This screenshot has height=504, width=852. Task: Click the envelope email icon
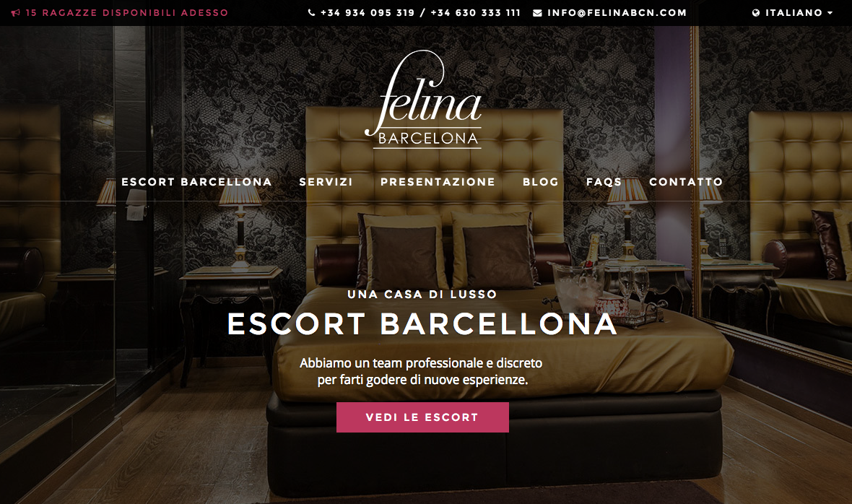click(537, 12)
